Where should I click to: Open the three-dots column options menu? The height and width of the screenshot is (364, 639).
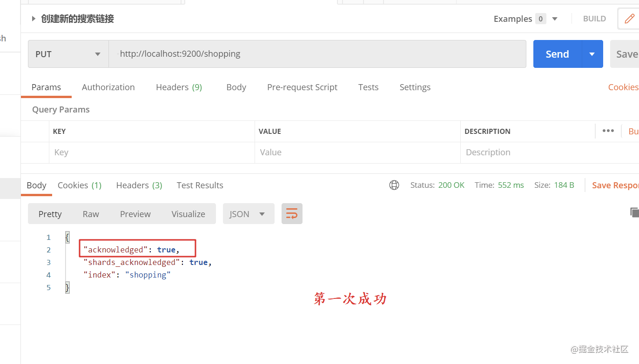pyautogui.click(x=608, y=131)
